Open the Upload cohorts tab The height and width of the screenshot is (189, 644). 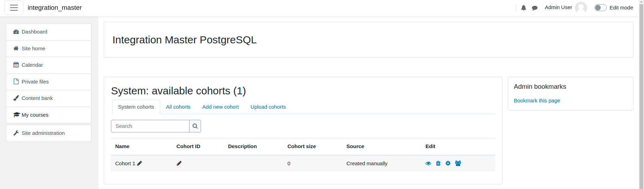click(268, 107)
